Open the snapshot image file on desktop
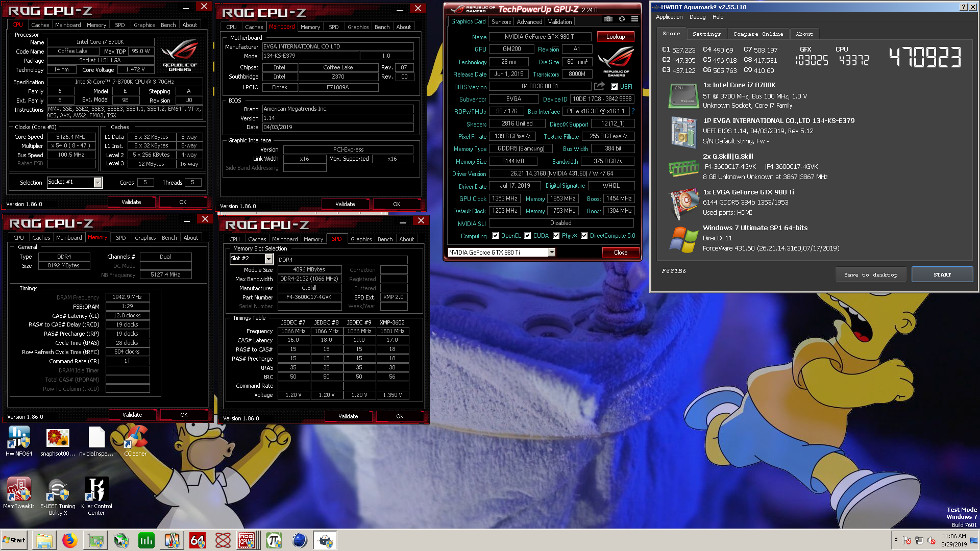980x551 pixels. tap(58, 441)
